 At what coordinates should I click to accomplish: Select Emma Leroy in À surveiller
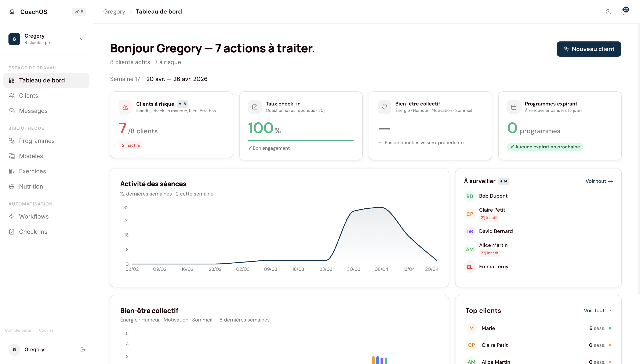(538, 267)
